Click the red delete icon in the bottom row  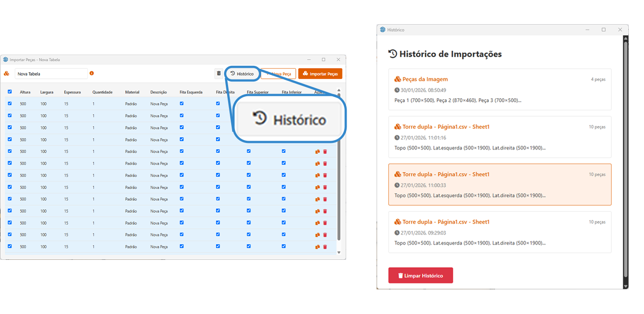point(325,247)
